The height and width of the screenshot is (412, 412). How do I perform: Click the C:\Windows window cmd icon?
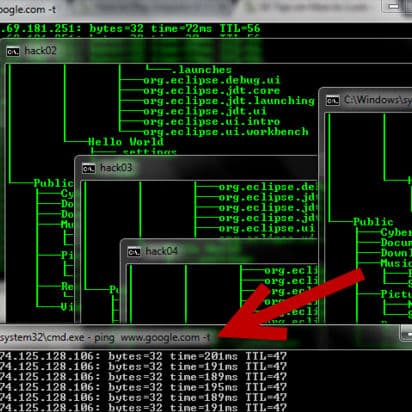(332, 101)
